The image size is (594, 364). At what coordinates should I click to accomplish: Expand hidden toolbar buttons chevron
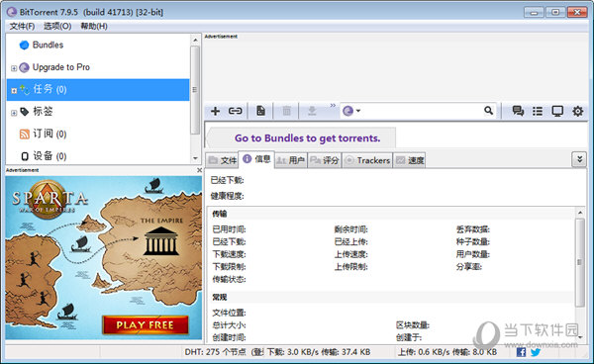[x=333, y=105]
